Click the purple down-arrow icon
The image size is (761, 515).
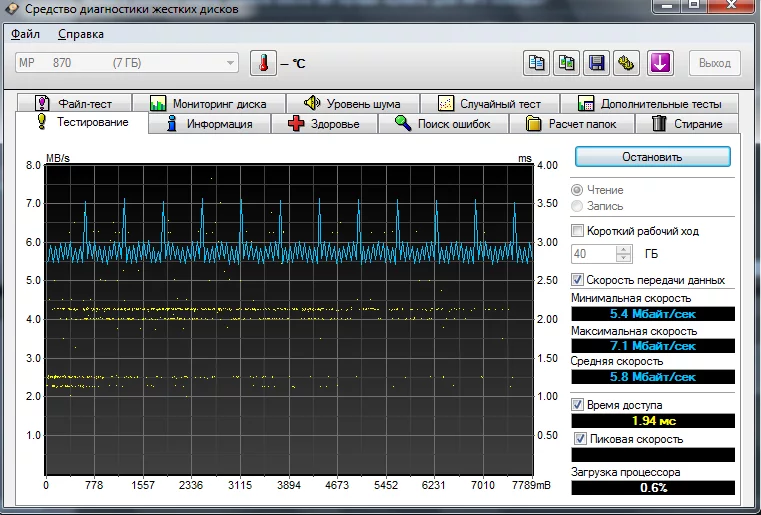point(659,63)
